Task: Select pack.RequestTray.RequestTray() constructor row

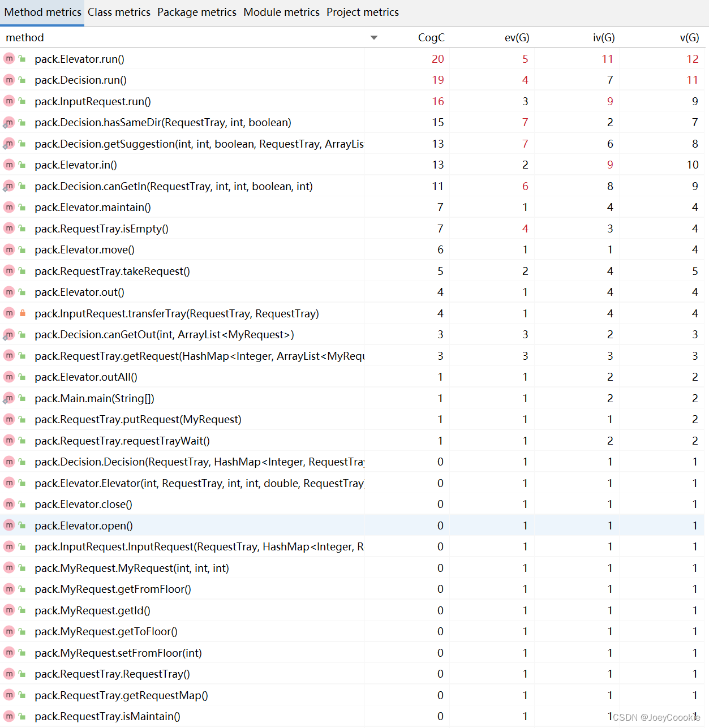Action: [113, 674]
